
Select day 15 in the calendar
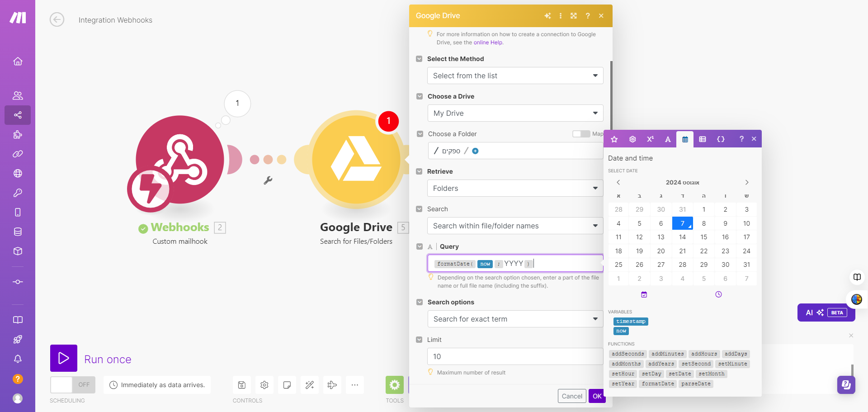[x=704, y=237]
